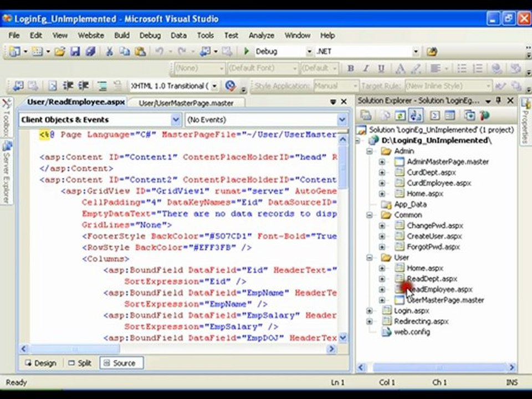Open the Toolbox side panel

point(6,117)
